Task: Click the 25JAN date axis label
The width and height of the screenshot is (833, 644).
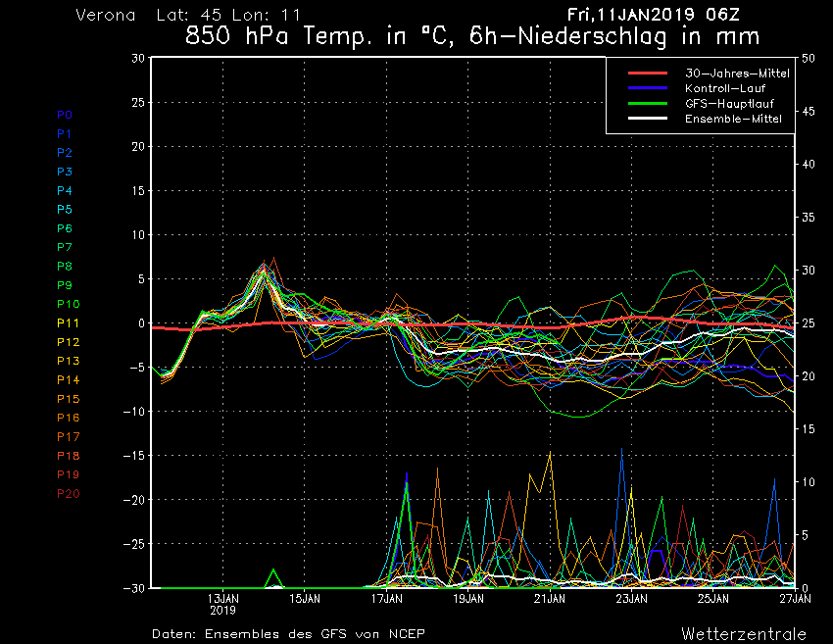Action: pos(712,597)
